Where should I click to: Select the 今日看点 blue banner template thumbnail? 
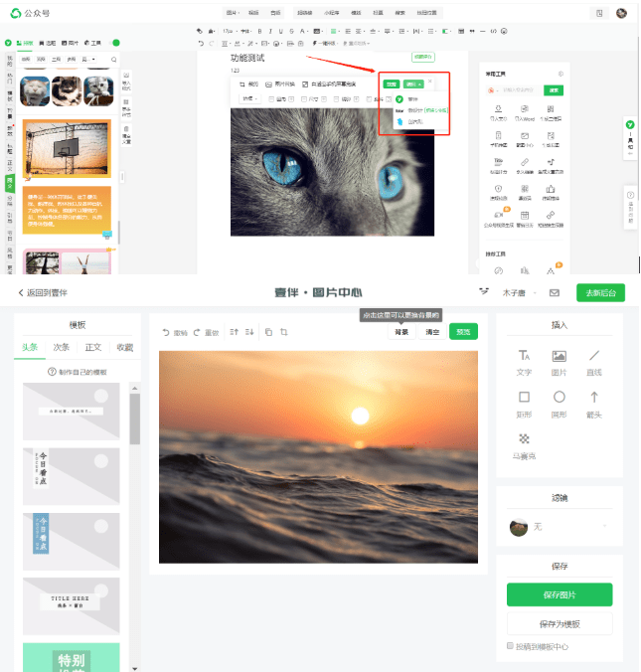(71, 541)
